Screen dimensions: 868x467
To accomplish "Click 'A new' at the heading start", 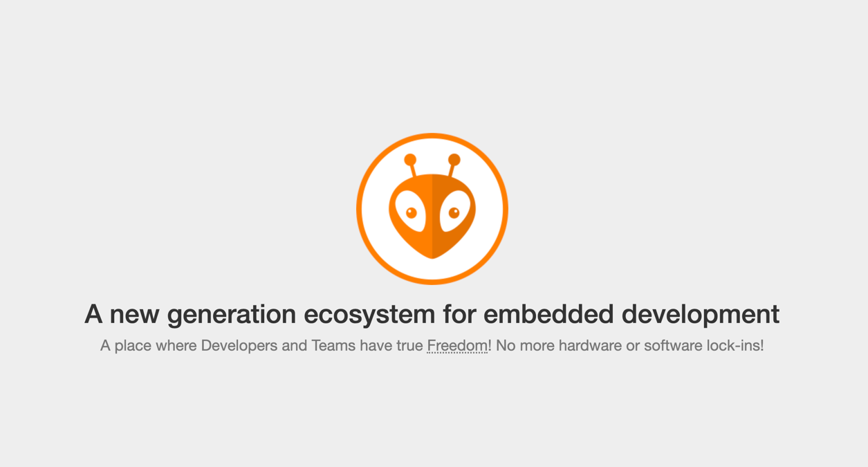I will coord(122,314).
